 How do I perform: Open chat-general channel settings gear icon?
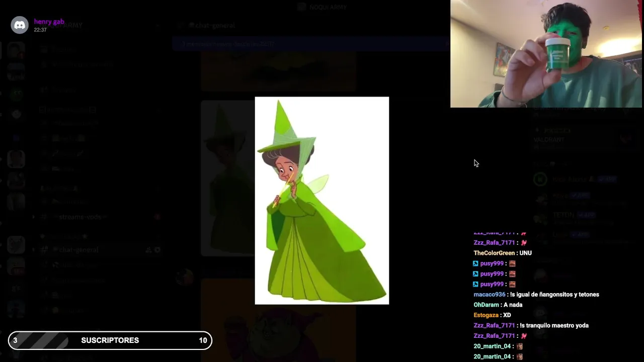click(157, 250)
